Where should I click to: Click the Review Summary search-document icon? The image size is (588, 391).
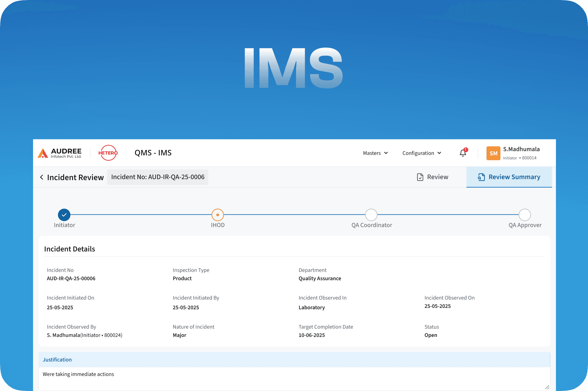pos(481,177)
